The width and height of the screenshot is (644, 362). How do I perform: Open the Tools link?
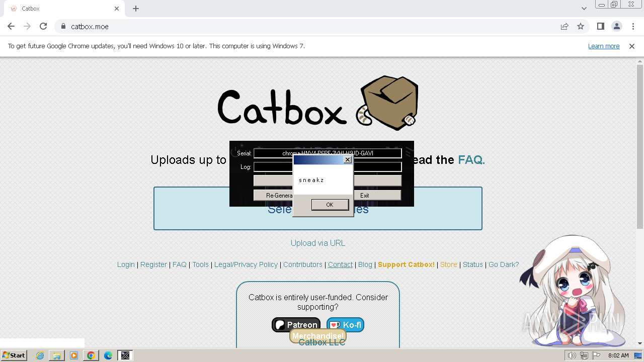click(200, 264)
